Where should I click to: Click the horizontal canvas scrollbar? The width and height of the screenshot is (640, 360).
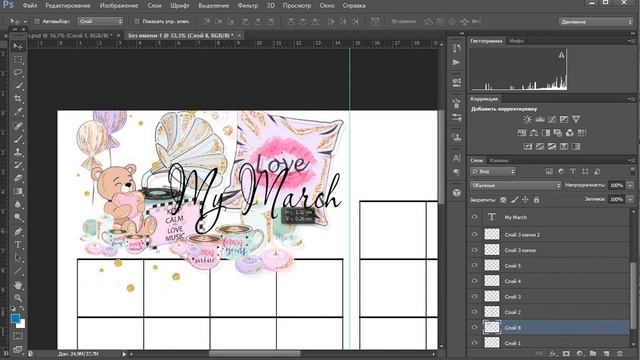[x=255, y=353]
